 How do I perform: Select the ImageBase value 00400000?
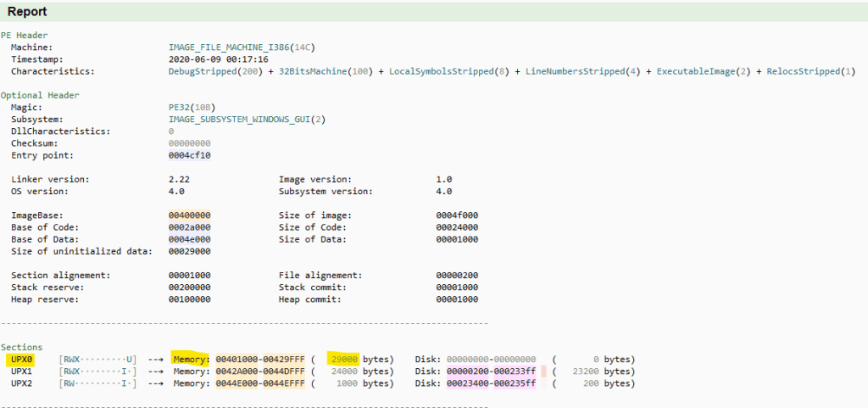tap(190, 215)
